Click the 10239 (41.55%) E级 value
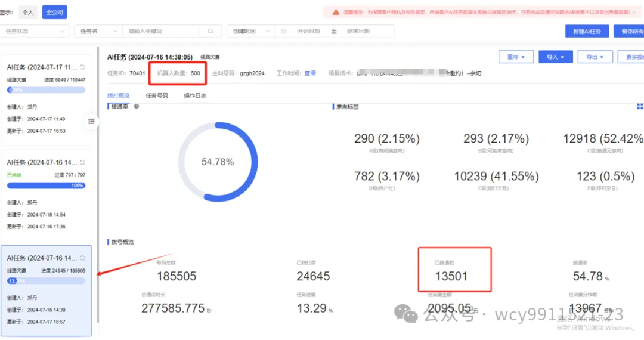 coord(496,177)
